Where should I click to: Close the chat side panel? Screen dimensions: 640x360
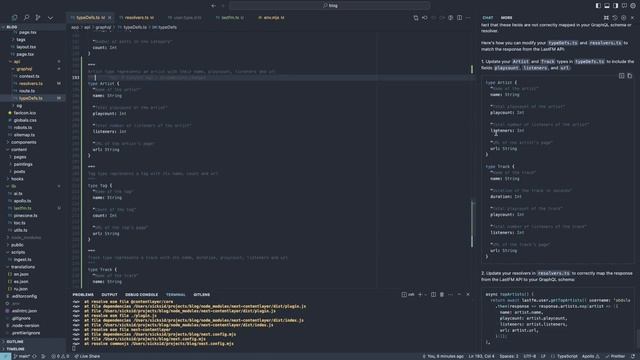(x=632, y=18)
